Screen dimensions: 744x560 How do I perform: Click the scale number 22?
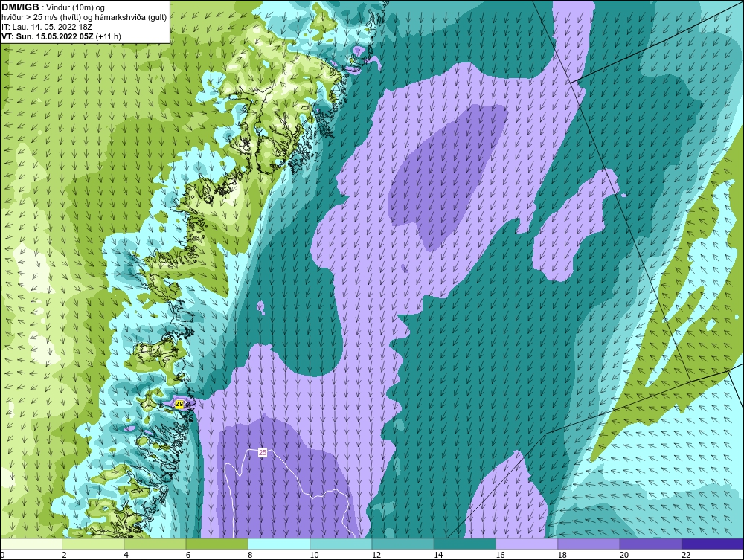tap(686, 556)
